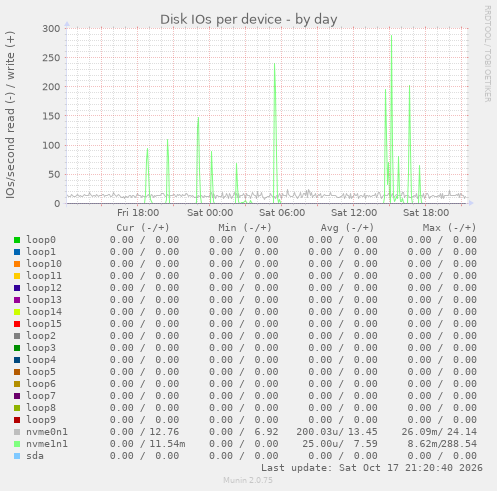
Task: Click the loop7 dark purple swatch
Action: coord(17,396)
